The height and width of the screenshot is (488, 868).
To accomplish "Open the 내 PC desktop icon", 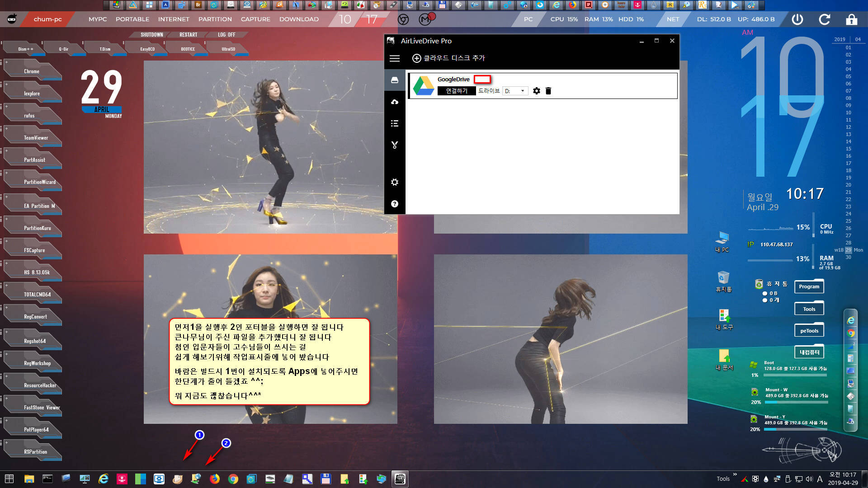I will click(x=722, y=242).
